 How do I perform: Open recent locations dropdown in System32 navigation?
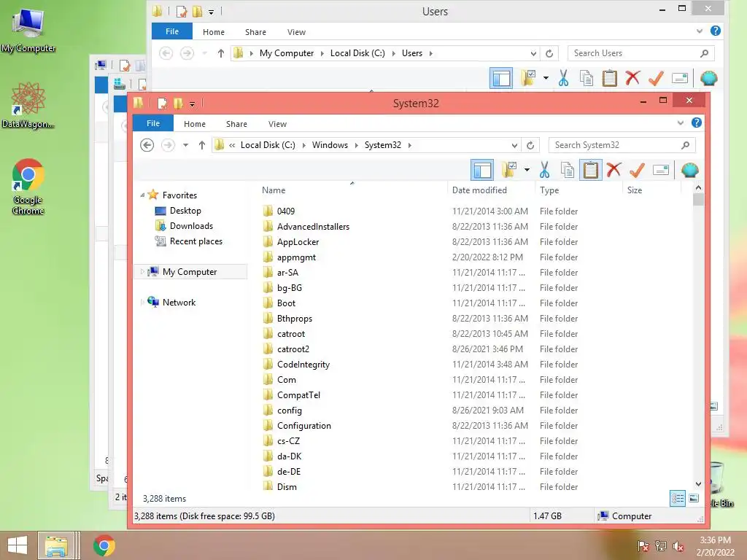point(186,145)
